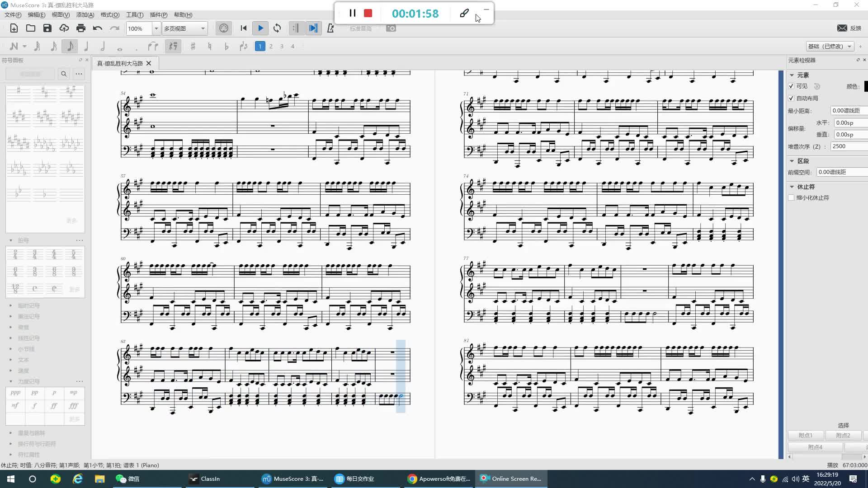Create a new score file
This screenshot has height=488, width=868.
tap(14, 28)
